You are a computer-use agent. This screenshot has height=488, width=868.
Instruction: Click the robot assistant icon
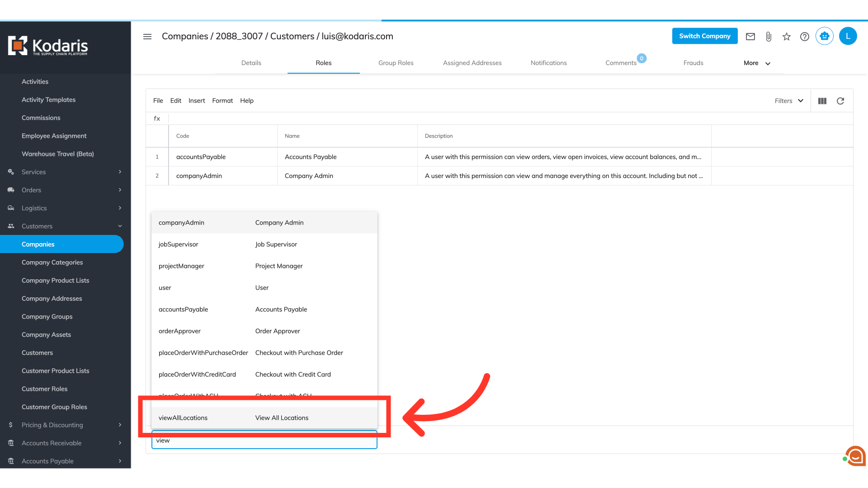pos(825,36)
